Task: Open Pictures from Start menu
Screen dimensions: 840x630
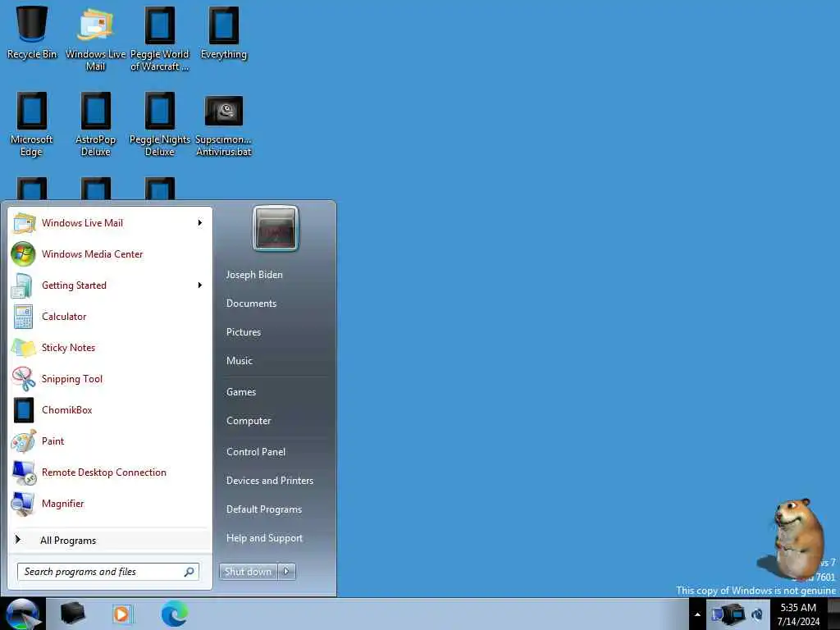Action: click(x=244, y=332)
